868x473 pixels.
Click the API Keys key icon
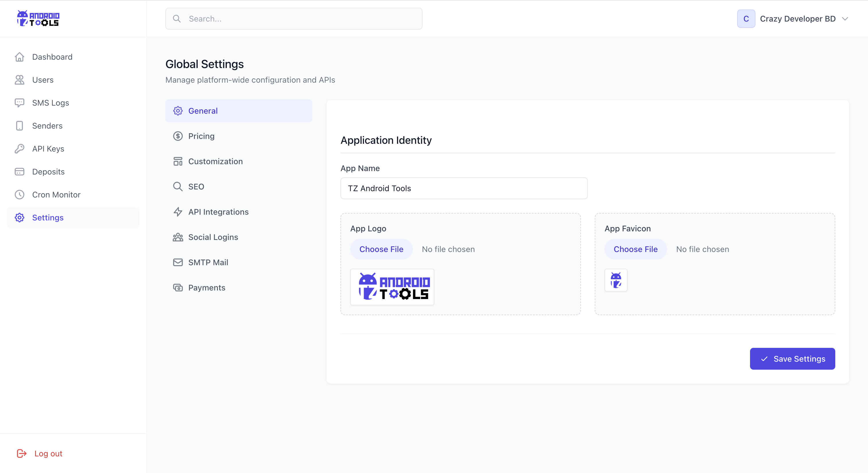point(20,149)
